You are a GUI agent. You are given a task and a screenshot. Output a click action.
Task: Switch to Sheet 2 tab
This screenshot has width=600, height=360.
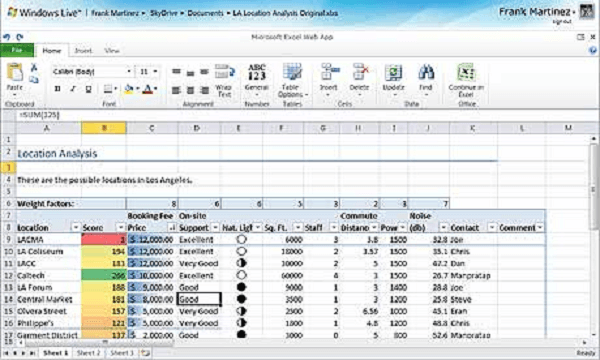click(x=88, y=353)
